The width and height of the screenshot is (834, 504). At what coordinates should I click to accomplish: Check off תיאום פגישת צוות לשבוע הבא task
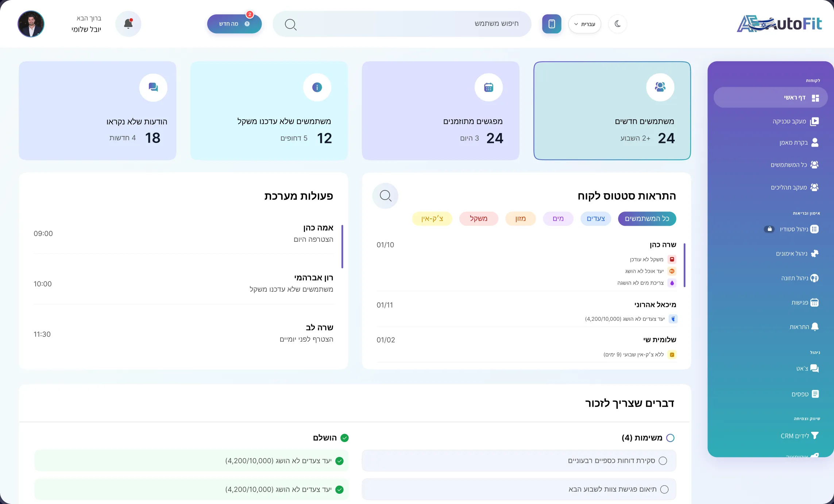point(664,489)
